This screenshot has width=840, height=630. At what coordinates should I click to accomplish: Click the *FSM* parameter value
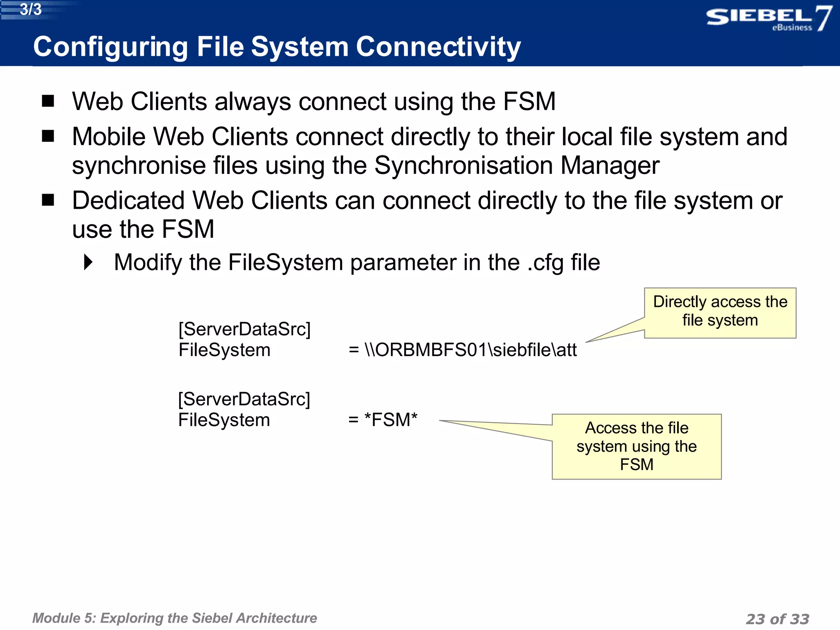[390, 420]
